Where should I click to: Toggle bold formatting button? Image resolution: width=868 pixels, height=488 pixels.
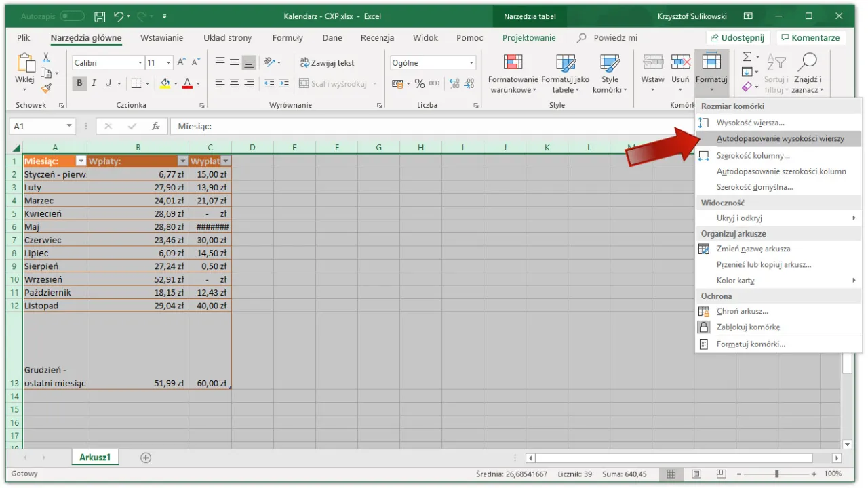coord(80,83)
